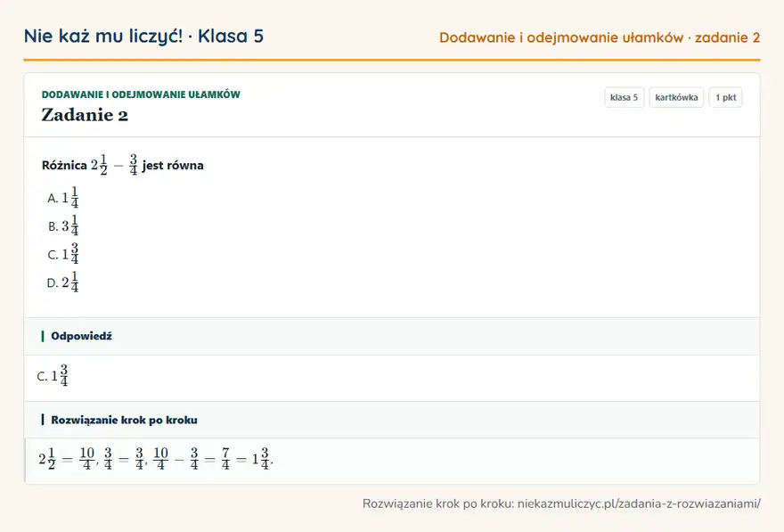Click 'Dodawanie i odejmowanie ułamków · zadanie 2' header text

(600, 38)
